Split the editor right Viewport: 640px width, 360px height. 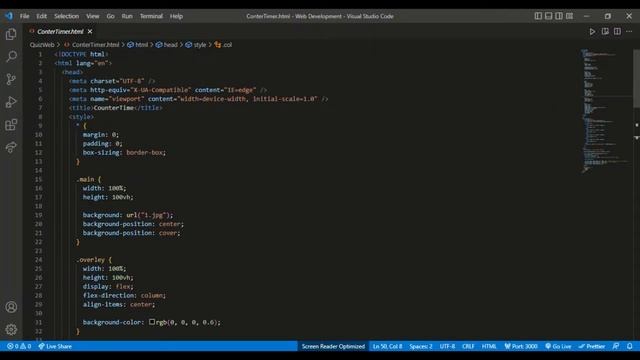617,31
